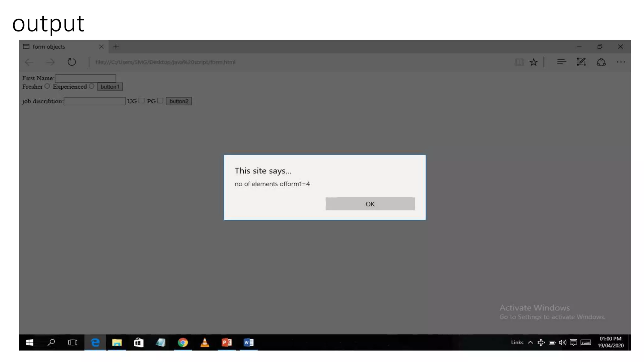
Task: Click the button2 form button
Action: [179, 101]
